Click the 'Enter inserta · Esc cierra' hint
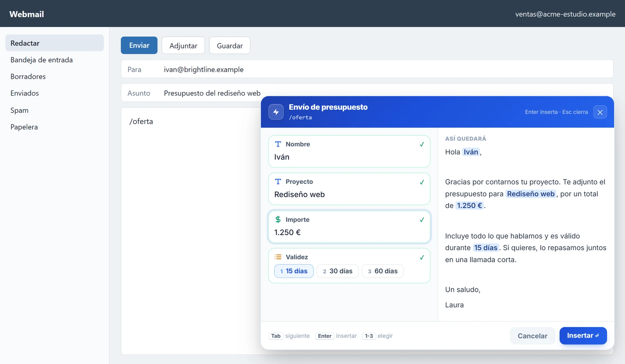The image size is (625, 364). tap(556, 112)
